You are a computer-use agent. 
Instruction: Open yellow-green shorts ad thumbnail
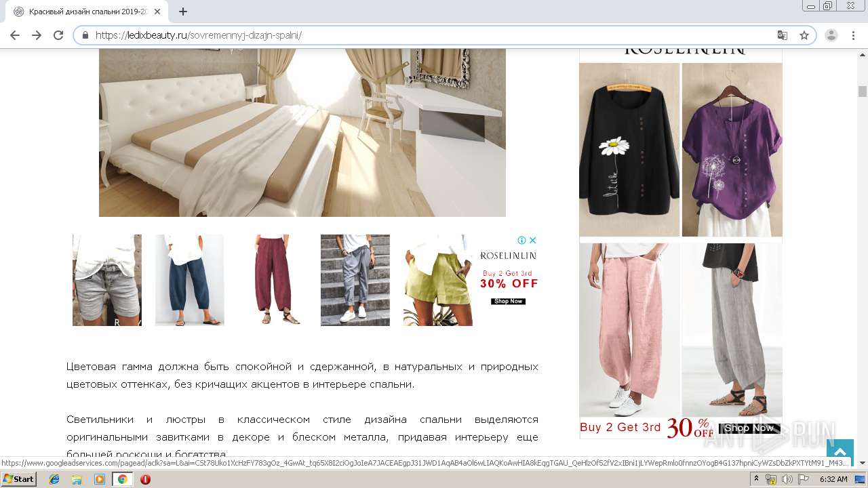[438, 280]
